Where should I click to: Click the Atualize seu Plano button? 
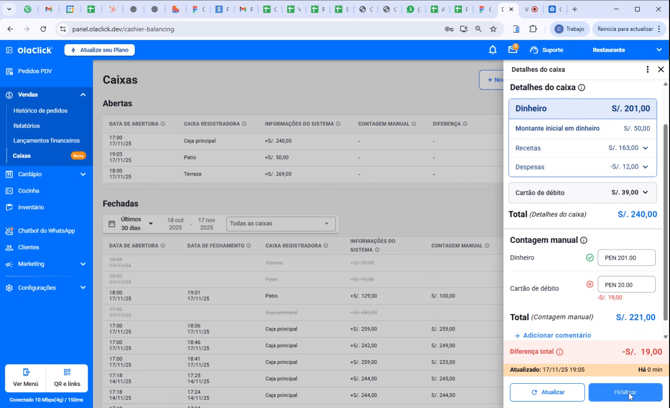100,50
